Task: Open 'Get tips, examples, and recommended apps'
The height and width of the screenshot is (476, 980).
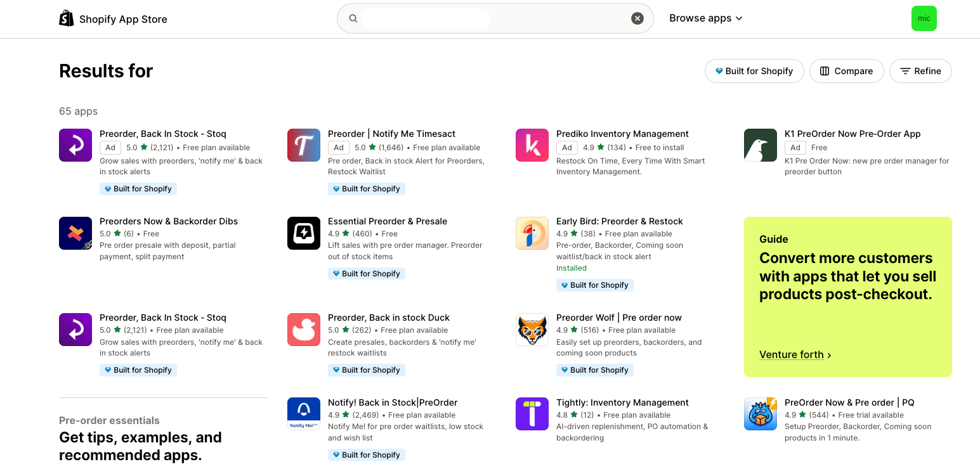Action: pyautogui.click(x=140, y=446)
